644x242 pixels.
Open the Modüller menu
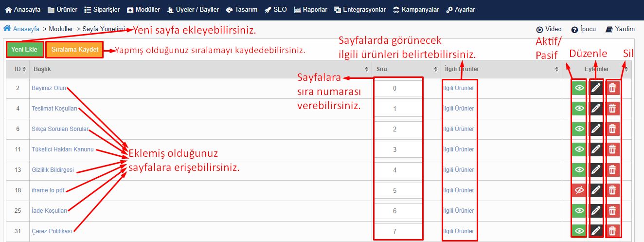tap(143, 9)
